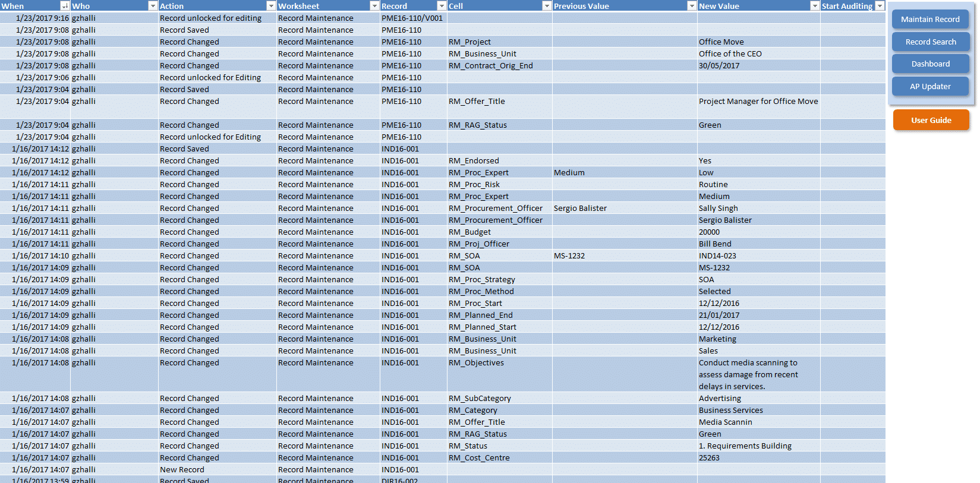This screenshot has width=980, height=483.
Task: Click the 21/01/2017 value cell
Action: [759, 315]
